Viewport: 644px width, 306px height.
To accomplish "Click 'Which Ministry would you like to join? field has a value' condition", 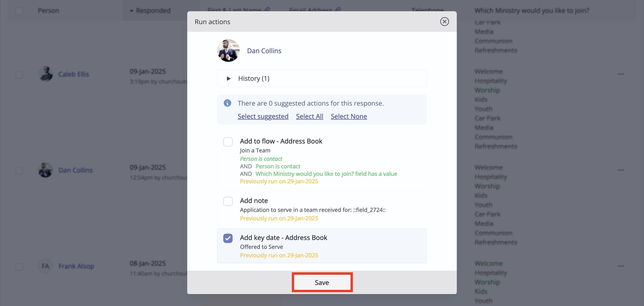I will tap(326, 174).
